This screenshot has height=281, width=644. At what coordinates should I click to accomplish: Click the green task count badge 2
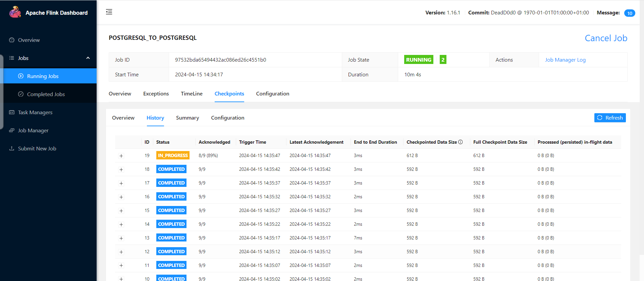[x=443, y=60]
